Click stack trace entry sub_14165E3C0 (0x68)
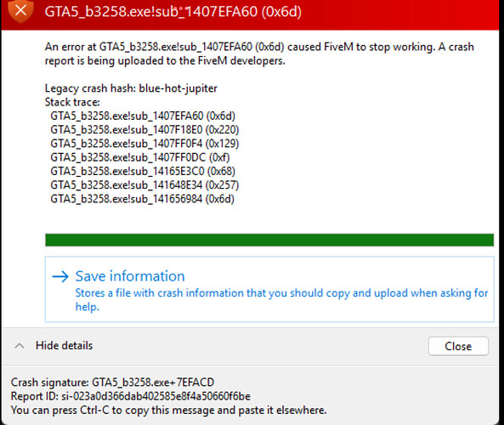504x425 pixels. pos(143,172)
